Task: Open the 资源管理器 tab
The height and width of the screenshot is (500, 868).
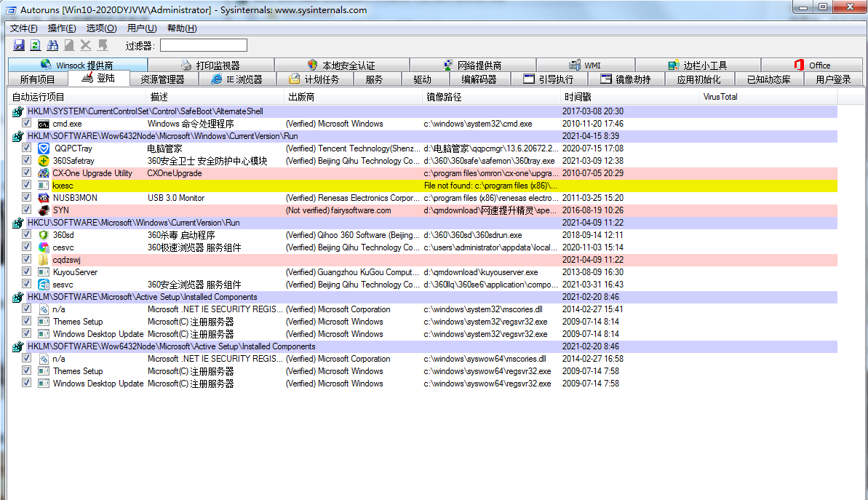Action: pyautogui.click(x=163, y=80)
